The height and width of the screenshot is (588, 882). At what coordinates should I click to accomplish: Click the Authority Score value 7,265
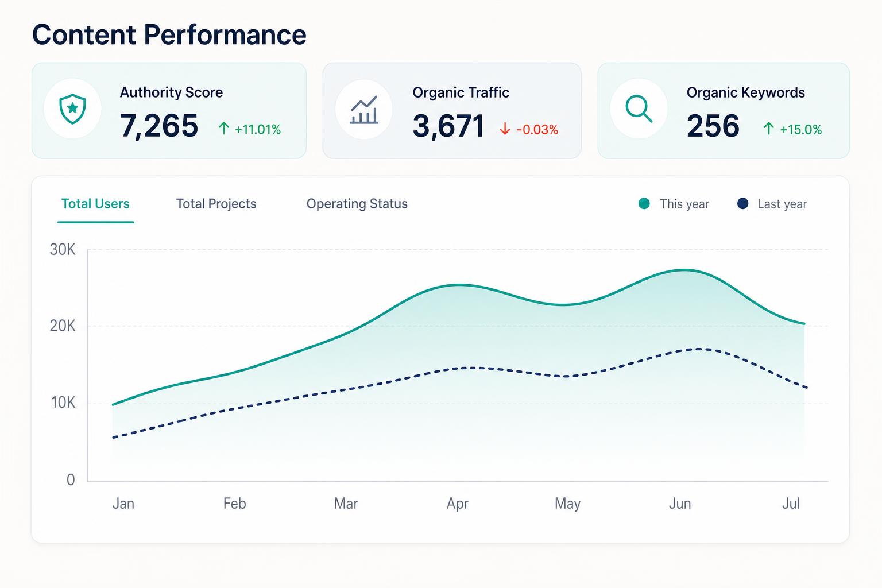point(159,126)
